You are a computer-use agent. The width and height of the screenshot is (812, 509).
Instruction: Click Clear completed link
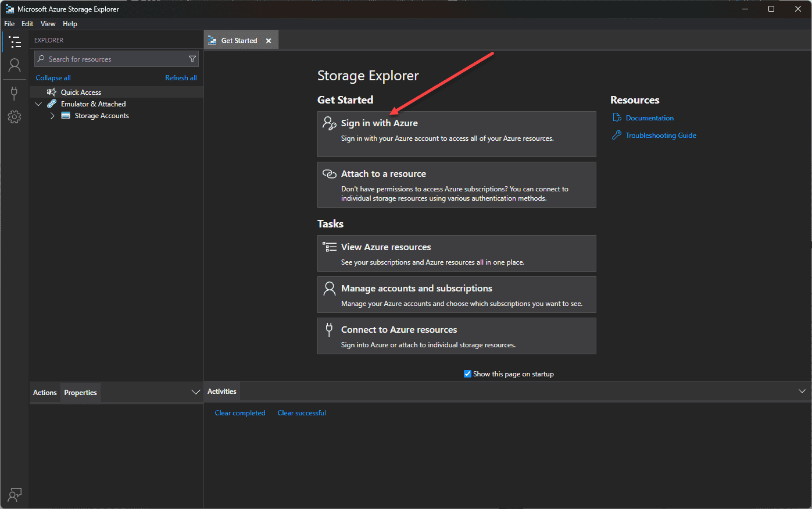(x=240, y=413)
